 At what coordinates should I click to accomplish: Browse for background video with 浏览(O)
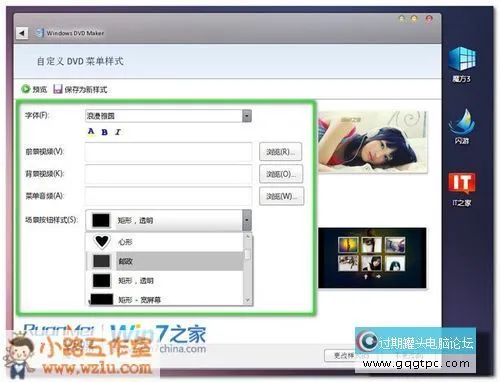pyautogui.click(x=281, y=174)
